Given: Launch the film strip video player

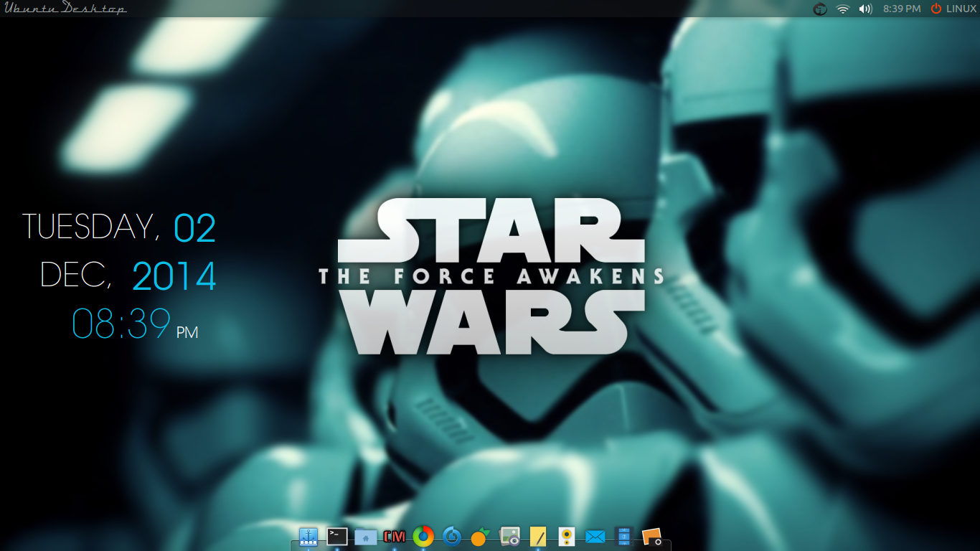Looking at the screenshot, I should [x=623, y=537].
